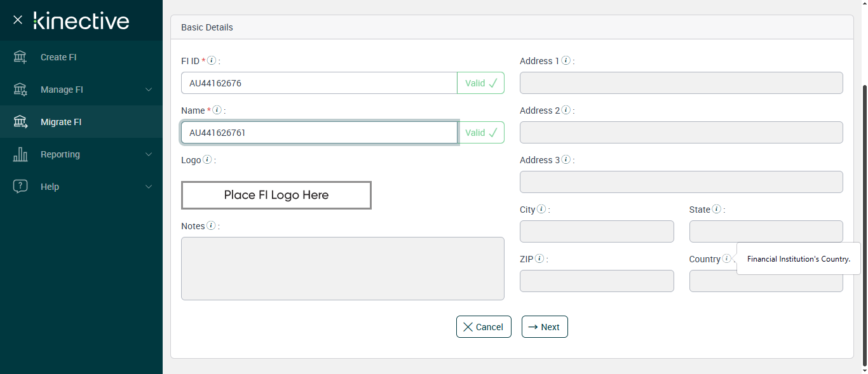Click the City info icon
The image size is (868, 374).
click(x=541, y=210)
